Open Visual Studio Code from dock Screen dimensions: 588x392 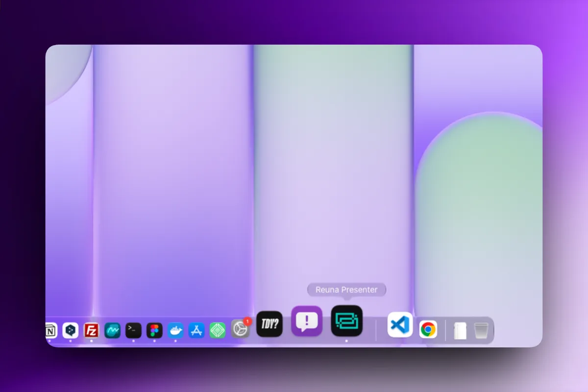click(400, 324)
